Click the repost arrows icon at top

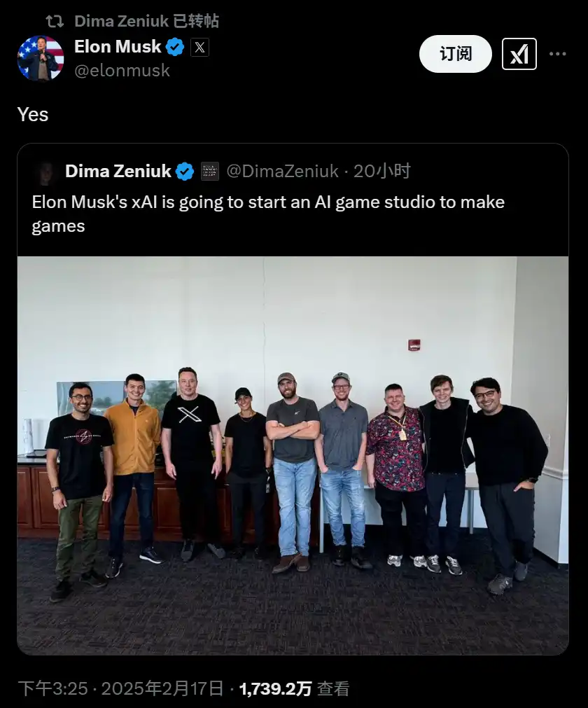click(55, 21)
